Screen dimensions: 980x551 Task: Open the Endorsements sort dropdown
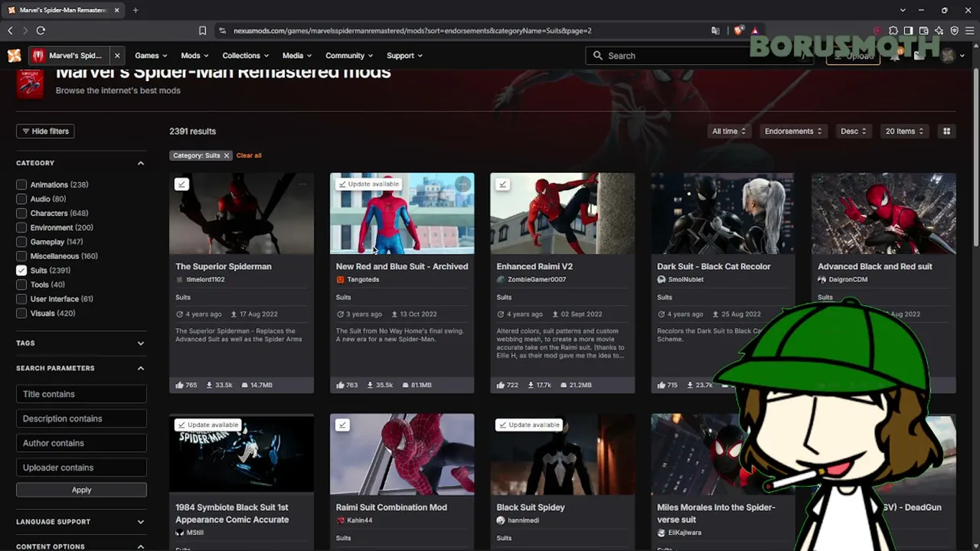point(792,131)
